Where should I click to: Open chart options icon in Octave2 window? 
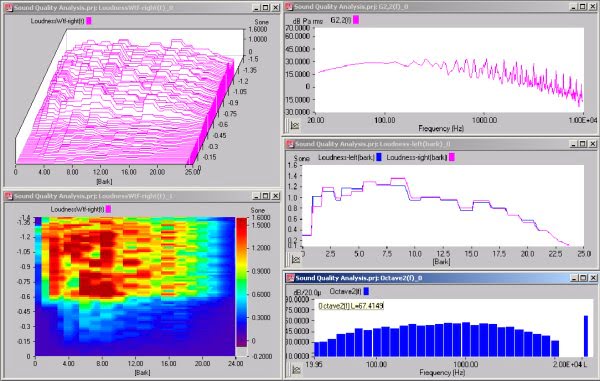(296, 369)
